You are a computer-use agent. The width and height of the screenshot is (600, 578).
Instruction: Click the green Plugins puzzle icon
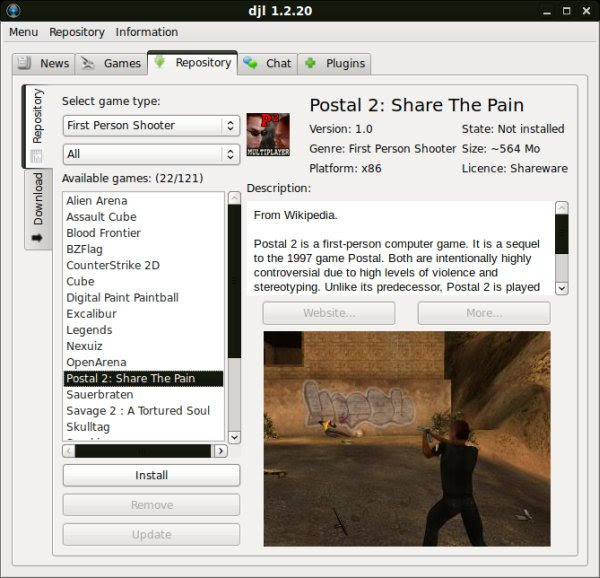point(310,63)
